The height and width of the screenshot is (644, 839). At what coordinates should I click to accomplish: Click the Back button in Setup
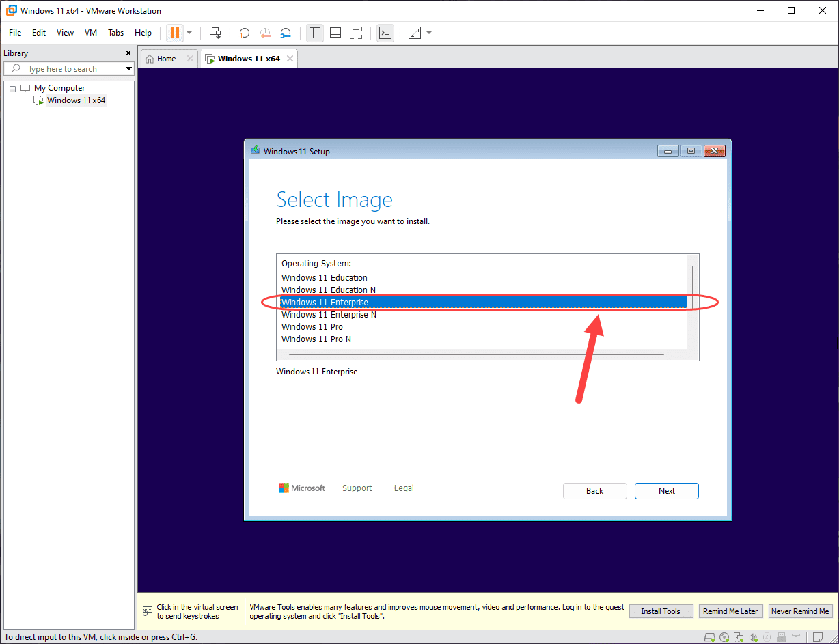(x=595, y=491)
